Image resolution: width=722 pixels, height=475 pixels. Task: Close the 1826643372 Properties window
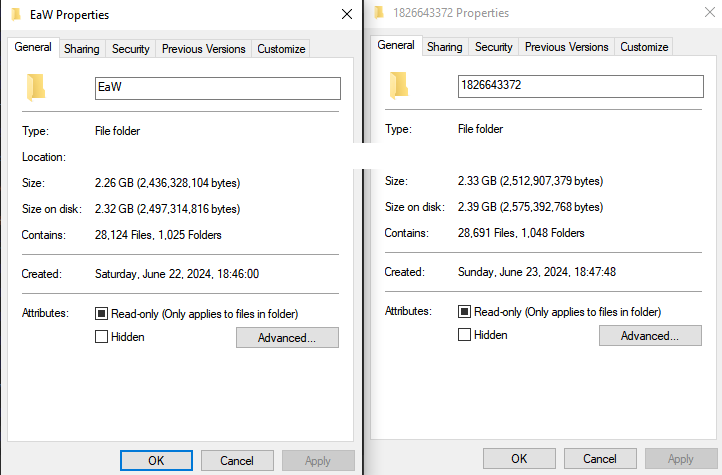click(x=710, y=12)
